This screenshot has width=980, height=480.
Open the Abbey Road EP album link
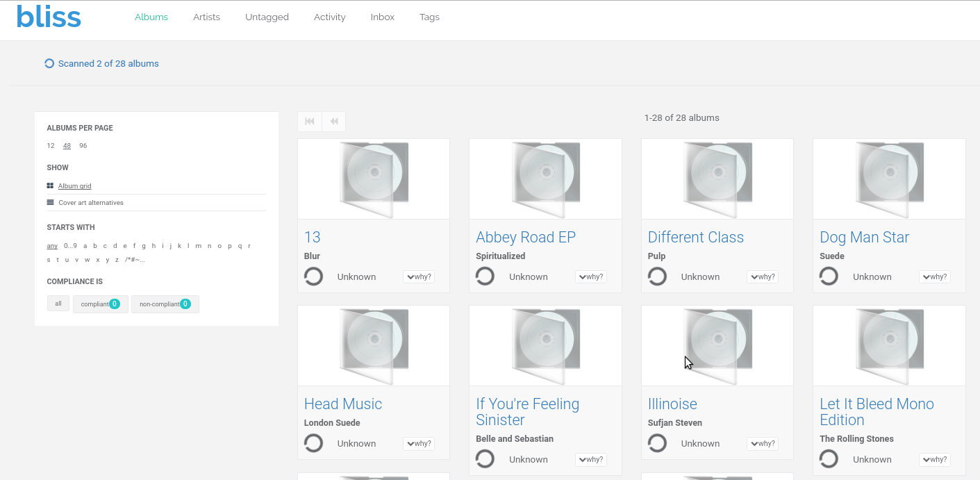pos(526,238)
